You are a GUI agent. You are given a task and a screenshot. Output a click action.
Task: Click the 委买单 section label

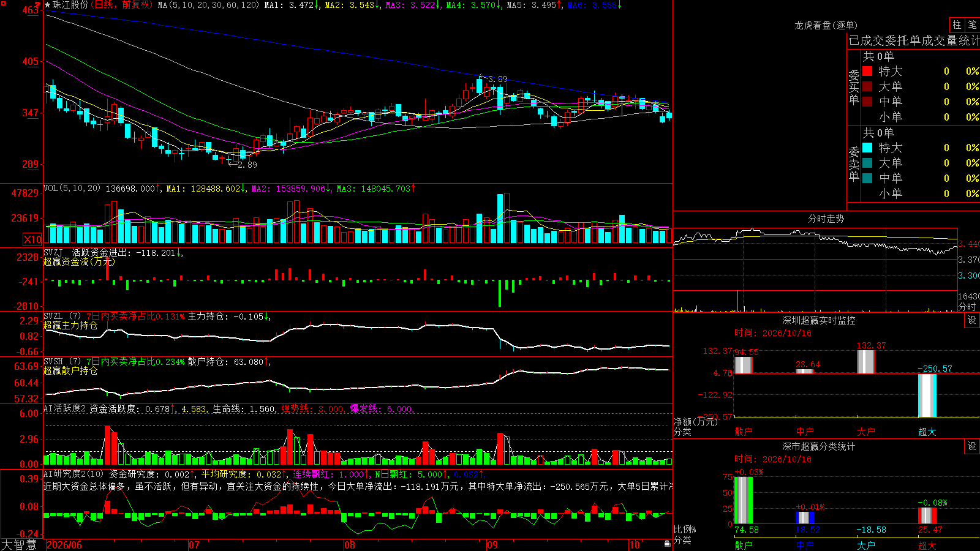(854, 88)
